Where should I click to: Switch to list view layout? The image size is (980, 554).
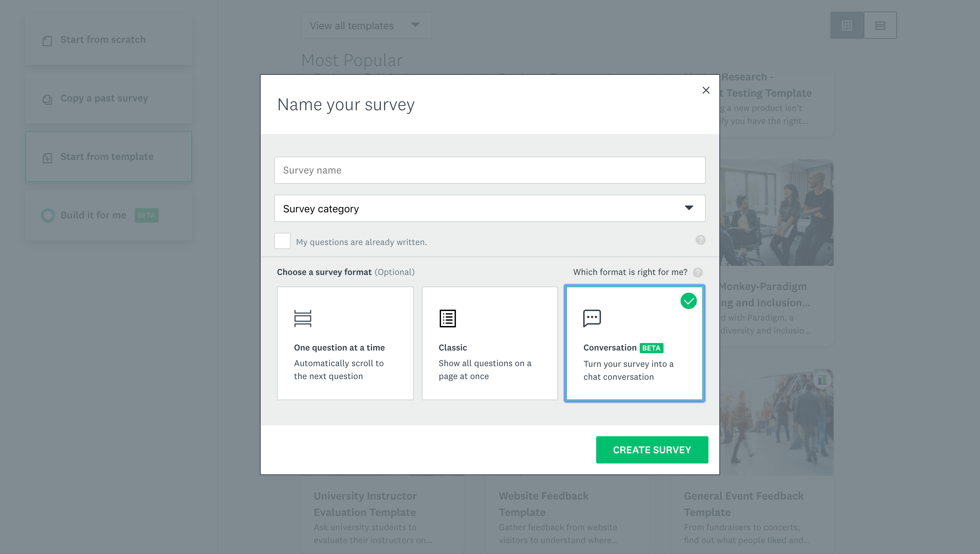[881, 25]
